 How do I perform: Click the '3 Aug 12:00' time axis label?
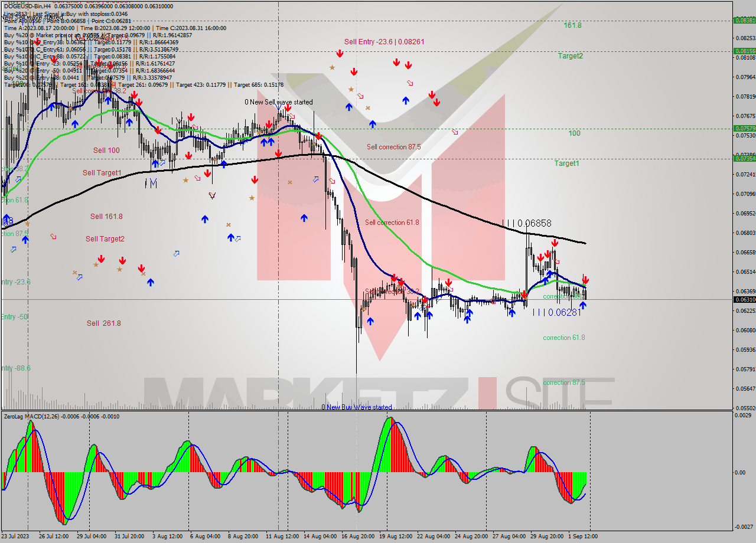(x=167, y=537)
